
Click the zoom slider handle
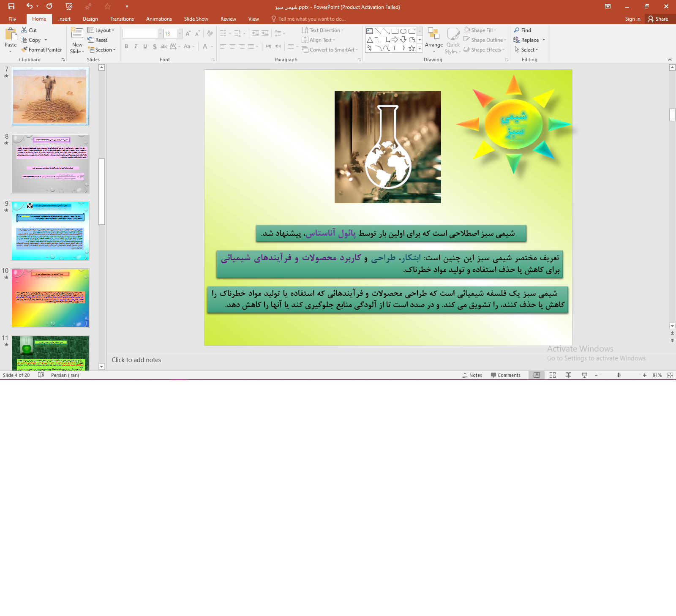tap(619, 375)
